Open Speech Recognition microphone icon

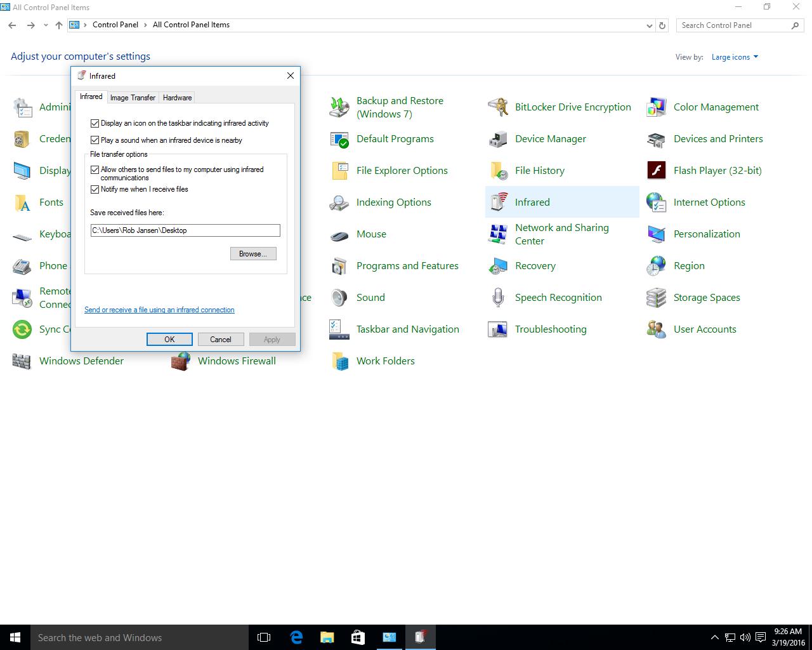tap(498, 298)
